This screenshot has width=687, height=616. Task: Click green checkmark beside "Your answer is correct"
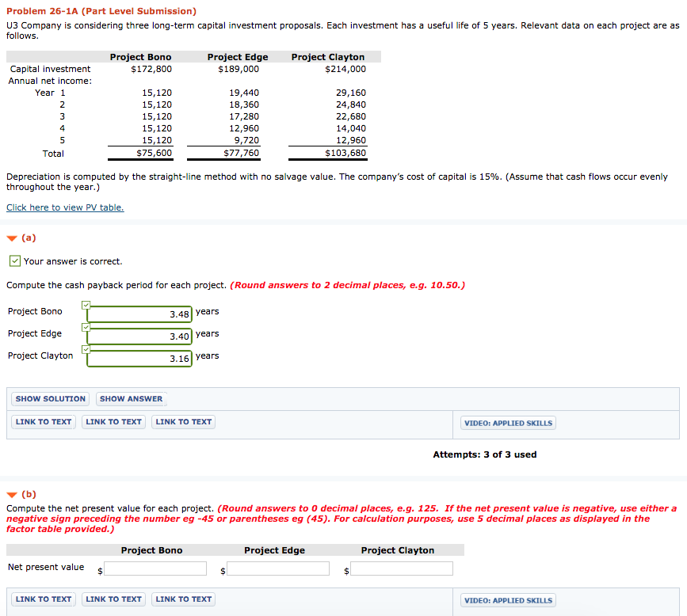(14, 260)
